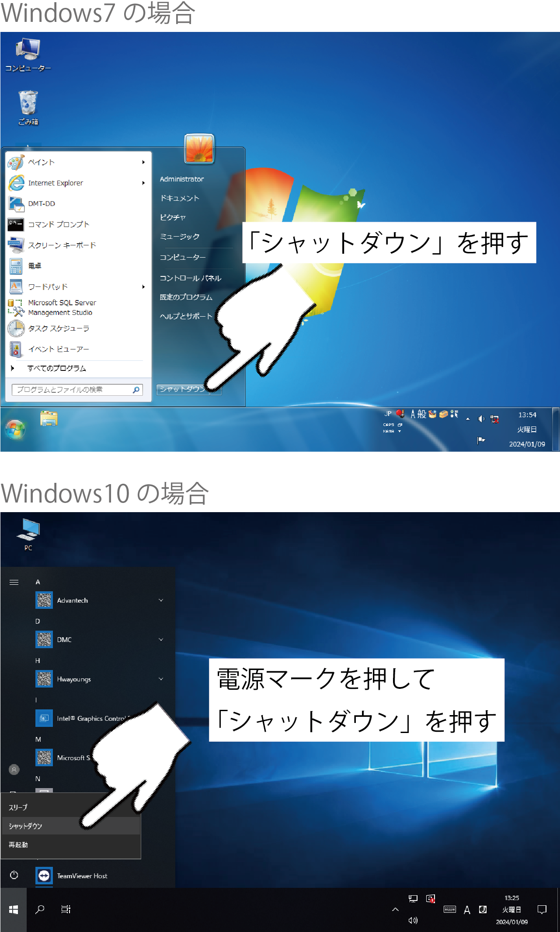This screenshot has width=560, height=932.
Task: Click the Windows 10 Start button
Action: point(14,909)
